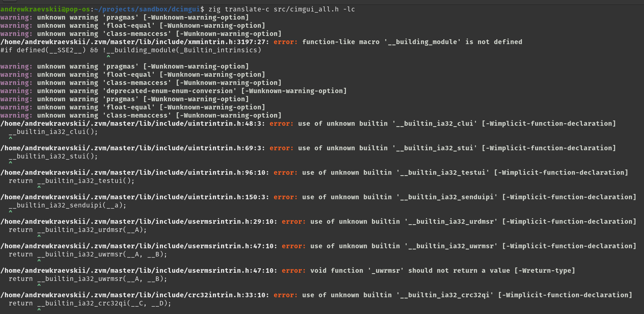Click the 'deprecated-enum-enum-conversion' warning text
The width and height of the screenshot is (644, 314).
(x=171, y=91)
